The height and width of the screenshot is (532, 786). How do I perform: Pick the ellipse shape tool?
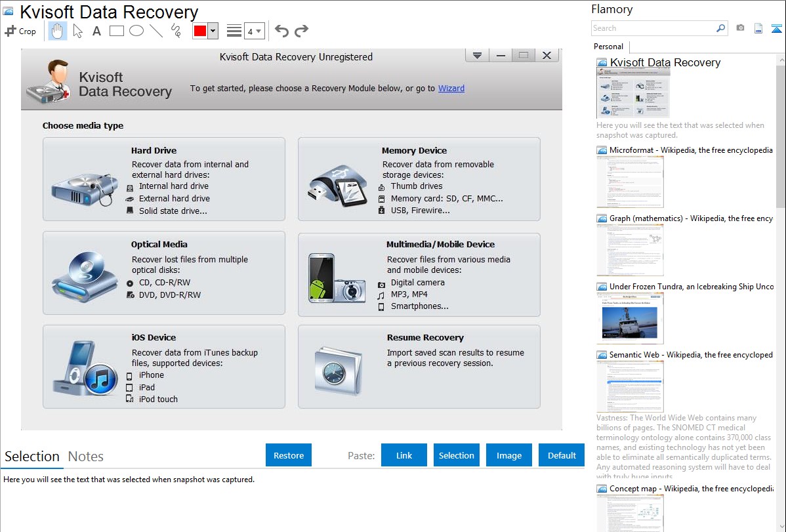[136, 31]
